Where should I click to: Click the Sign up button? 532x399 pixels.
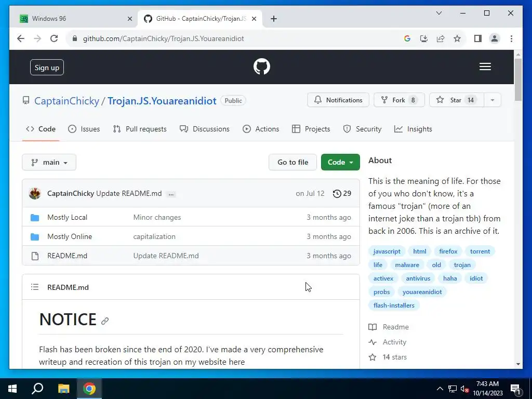(x=47, y=67)
